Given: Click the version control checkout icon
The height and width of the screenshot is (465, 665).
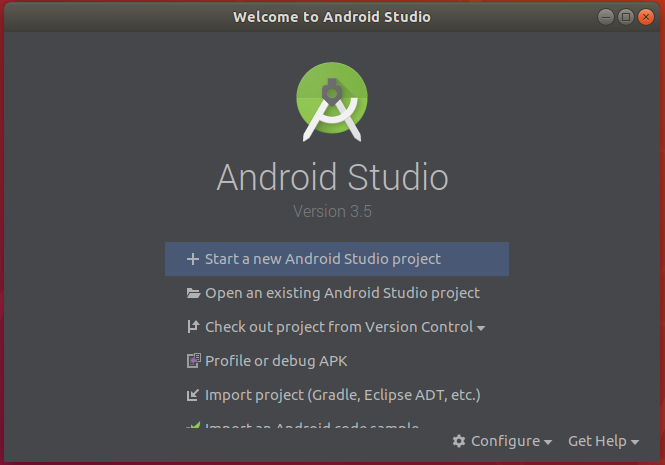Looking at the screenshot, I should (193, 327).
